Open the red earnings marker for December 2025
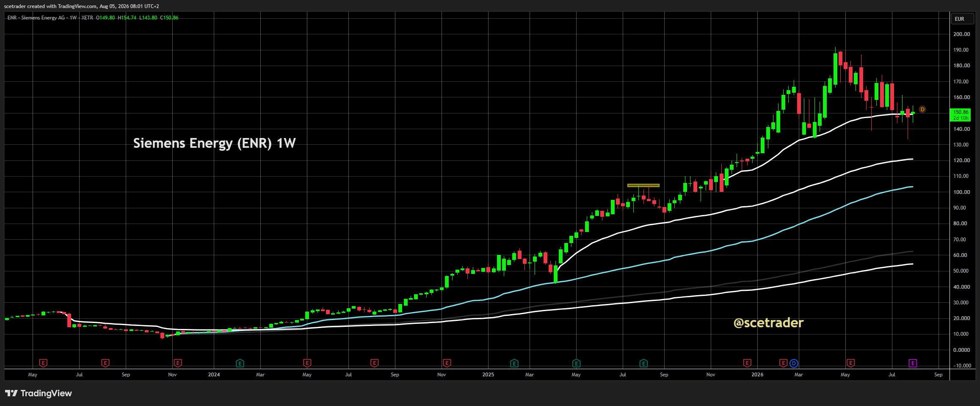This screenshot has width=980, height=406. click(x=747, y=363)
